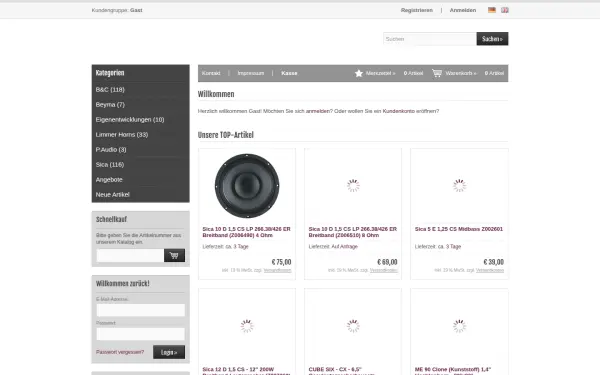This screenshot has width=600, height=375.
Task: Focus the Suchen search field
Action: pos(430,39)
